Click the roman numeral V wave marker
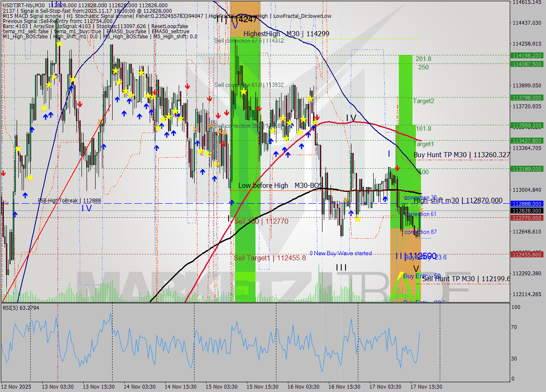546x392 pixels. coord(416,268)
